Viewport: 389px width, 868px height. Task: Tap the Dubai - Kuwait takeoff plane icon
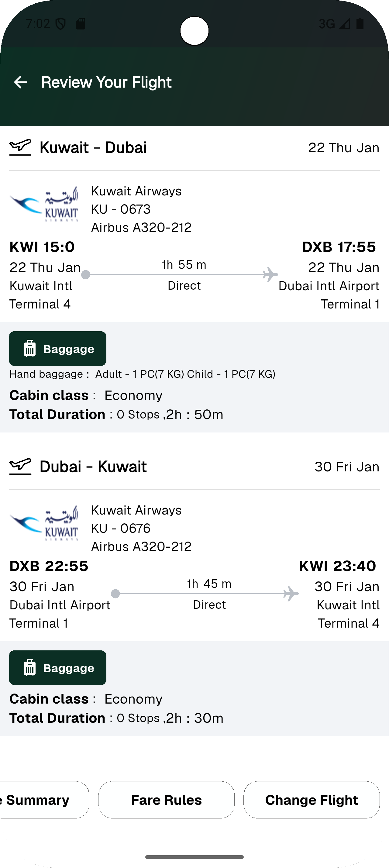coord(20,466)
